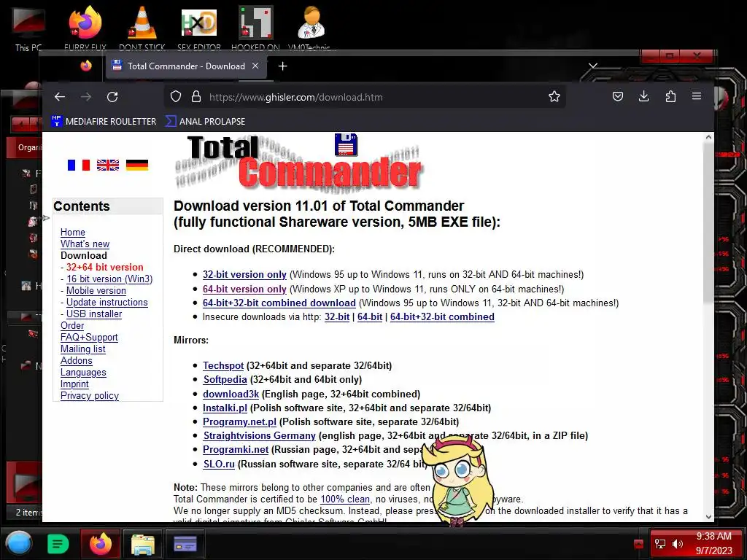Open the extensions puzzle-piece icon
This screenshot has width=747, height=560.
(670, 97)
